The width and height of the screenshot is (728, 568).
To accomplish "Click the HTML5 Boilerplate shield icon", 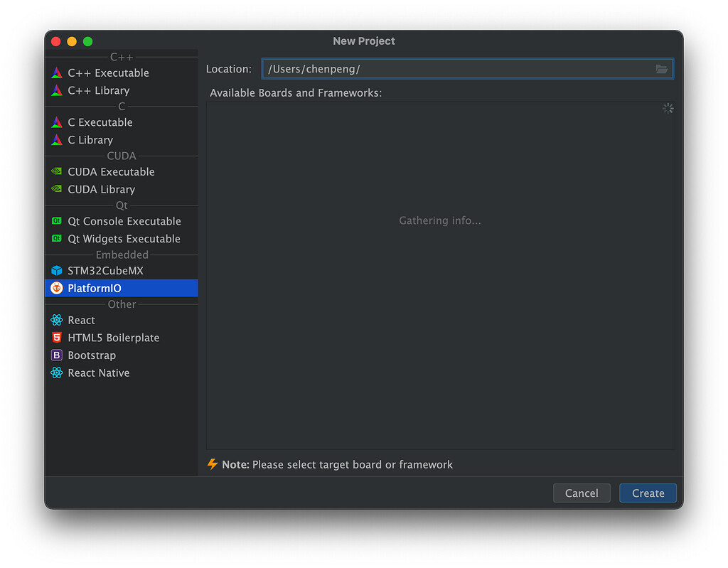I will (x=57, y=338).
